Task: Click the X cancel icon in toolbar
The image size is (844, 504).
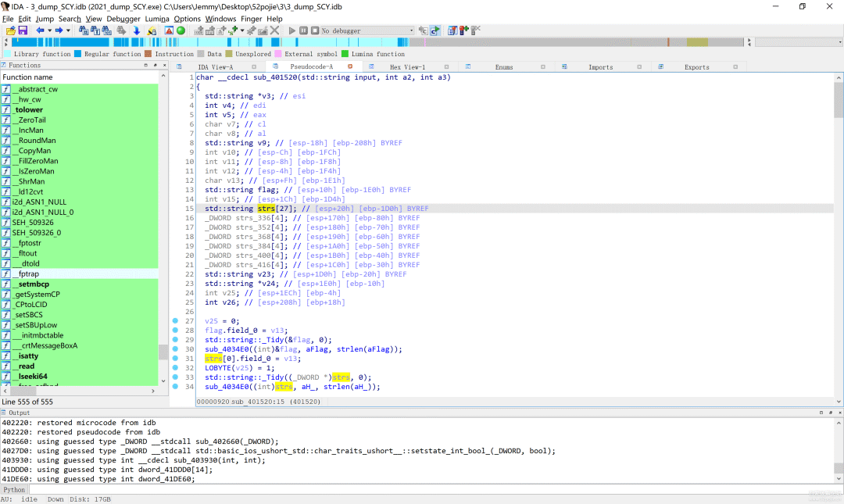Action: [x=274, y=30]
